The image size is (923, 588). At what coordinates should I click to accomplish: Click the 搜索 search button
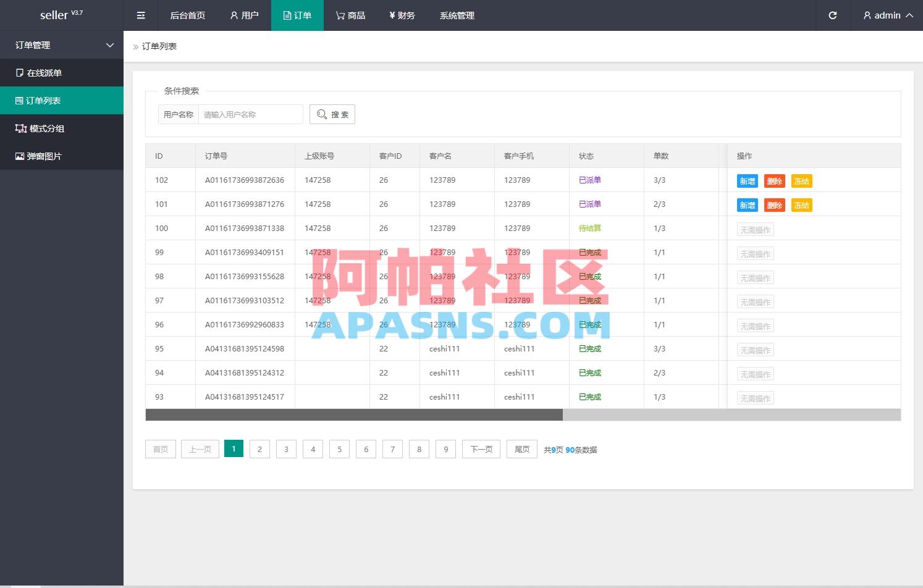tap(332, 114)
